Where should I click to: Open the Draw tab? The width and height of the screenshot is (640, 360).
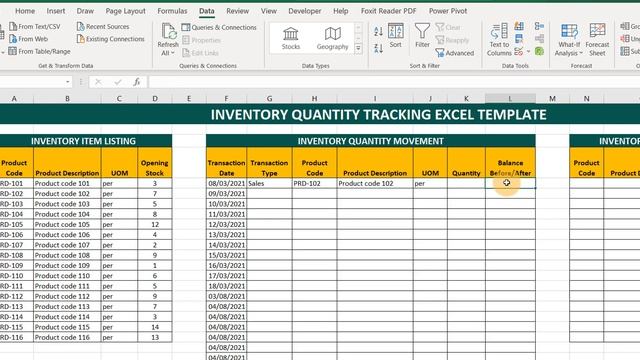(85, 11)
